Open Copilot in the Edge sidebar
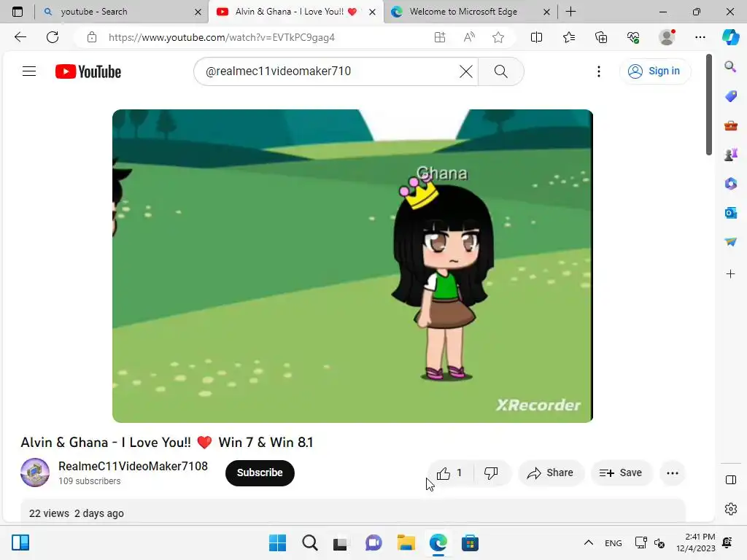The height and width of the screenshot is (560, 747). click(731, 37)
